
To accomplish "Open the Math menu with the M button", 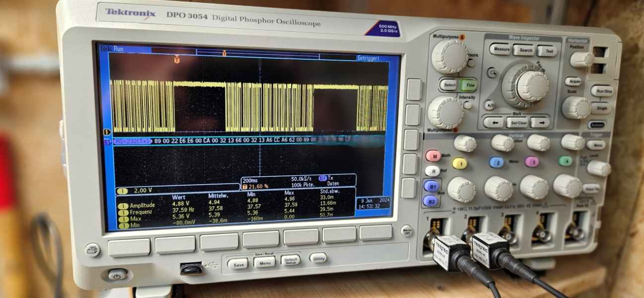I will tap(433, 156).
